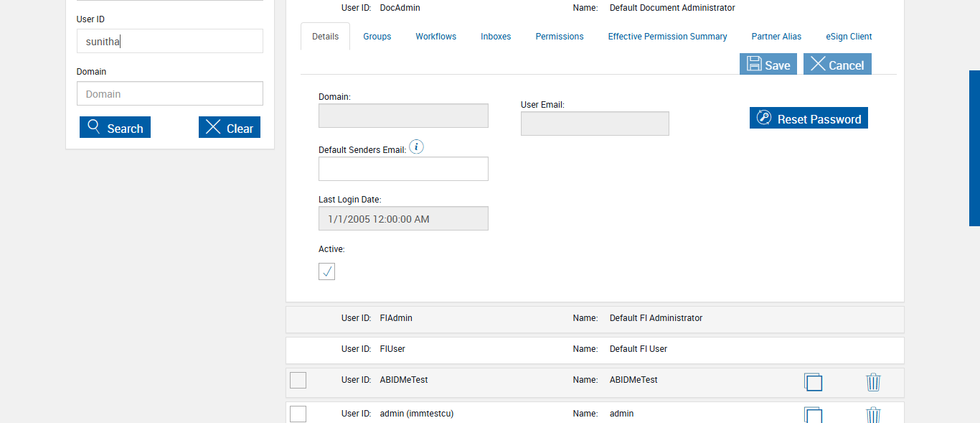
Task: Click the blue vertical scrollbar handle
Action: pyautogui.click(x=974, y=148)
